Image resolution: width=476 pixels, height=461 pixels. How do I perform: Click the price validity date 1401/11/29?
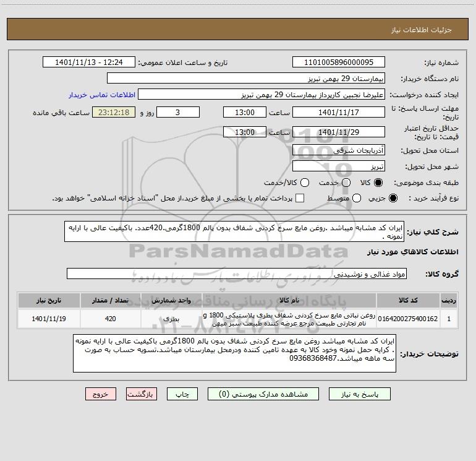click(339, 132)
